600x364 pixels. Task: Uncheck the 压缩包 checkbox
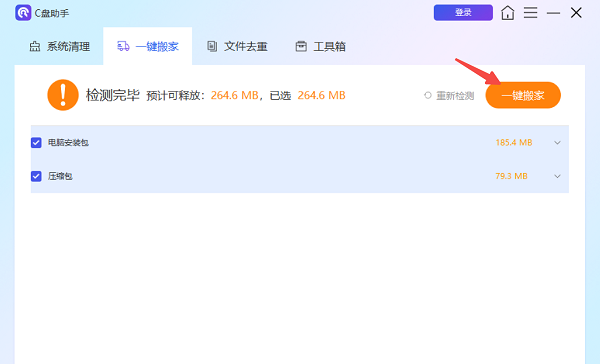tap(36, 176)
